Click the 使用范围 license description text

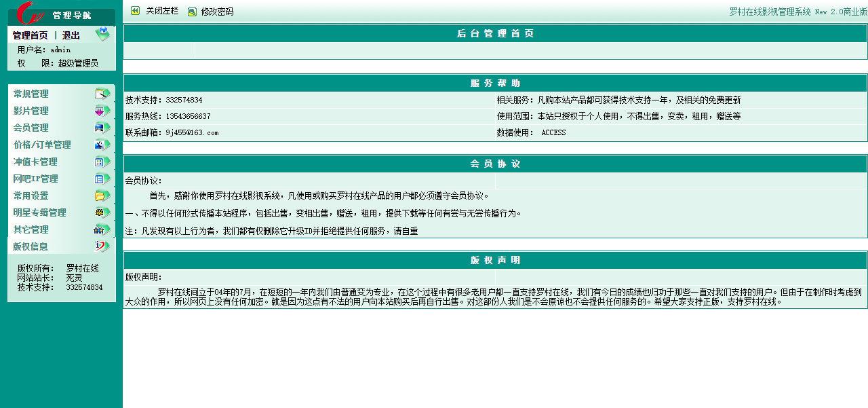619,116
